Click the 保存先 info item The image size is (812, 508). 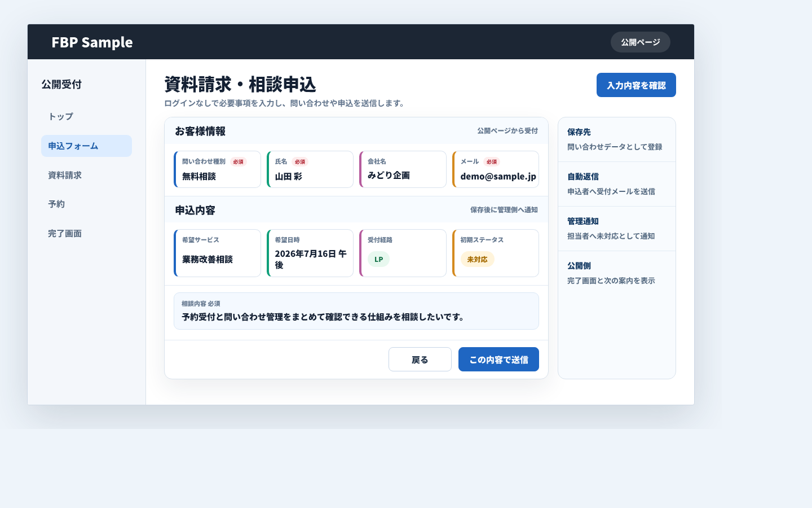pos(617,139)
